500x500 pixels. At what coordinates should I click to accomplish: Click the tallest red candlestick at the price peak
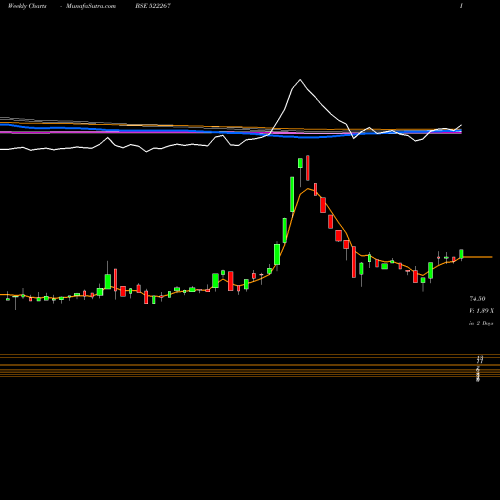click(x=308, y=168)
